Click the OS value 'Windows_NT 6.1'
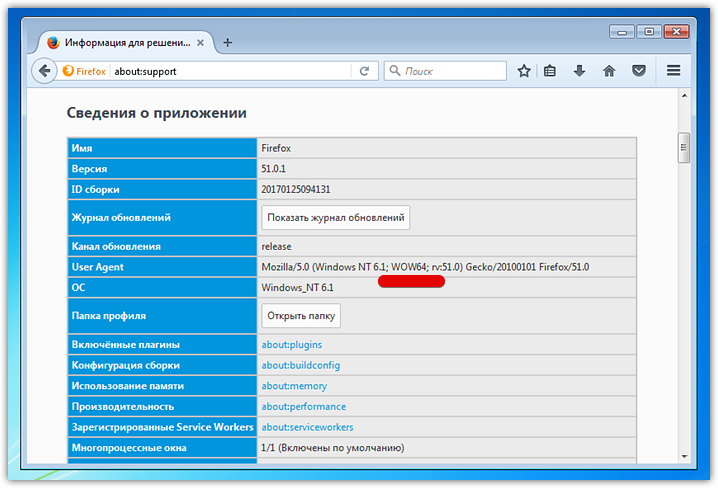This screenshot has height=488, width=718. 297,287
